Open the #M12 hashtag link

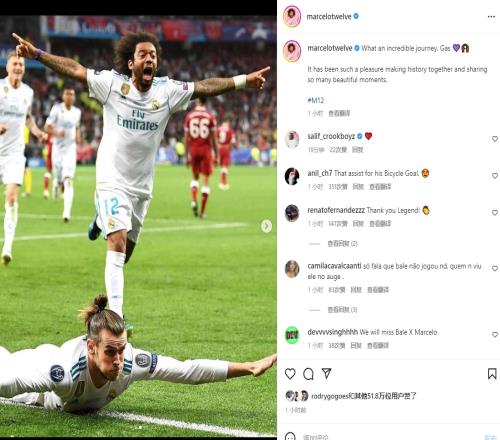[315, 100]
